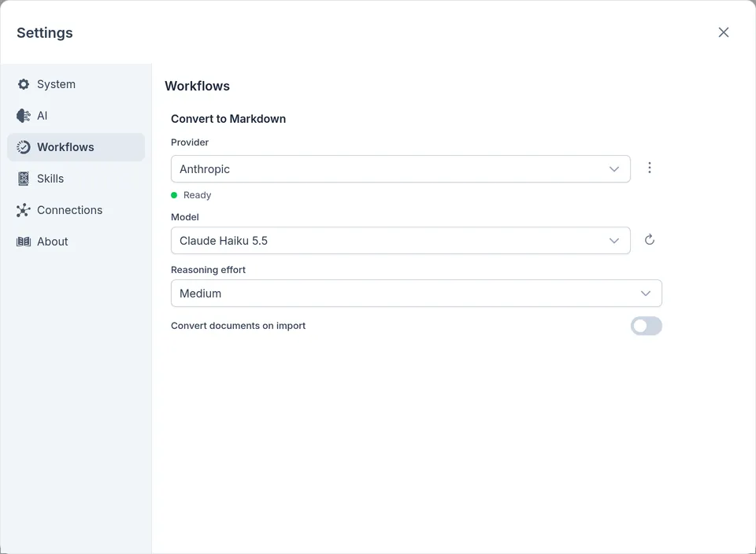Viewport: 756px width, 554px height.
Task: Click the Connections network icon
Action: coord(23,210)
